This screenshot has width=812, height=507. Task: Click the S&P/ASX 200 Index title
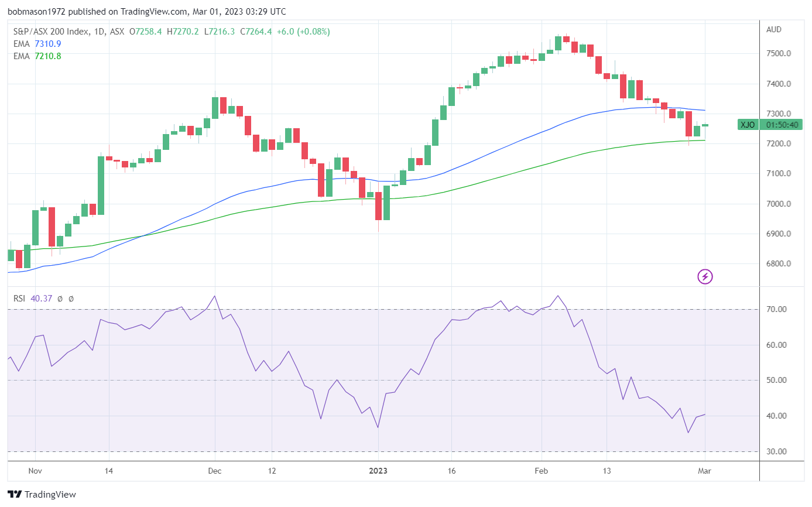point(50,32)
